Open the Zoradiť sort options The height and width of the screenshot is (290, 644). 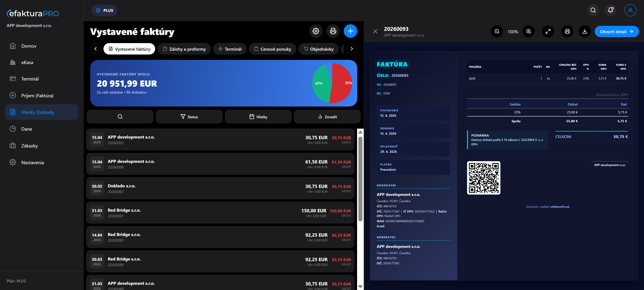point(327,117)
